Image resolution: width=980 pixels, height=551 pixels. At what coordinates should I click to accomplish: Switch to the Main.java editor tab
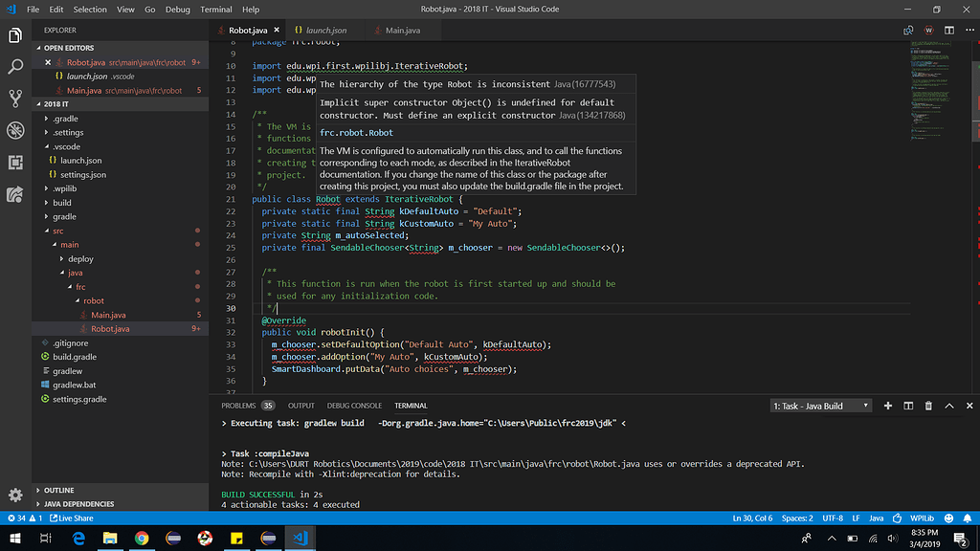click(x=403, y=30)
